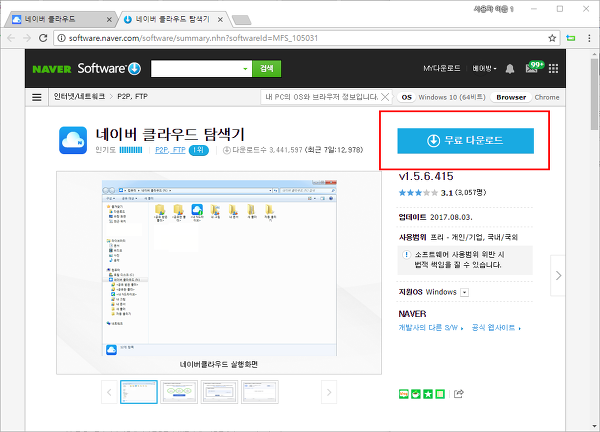Open the search box dropdown arrow
Viewport: 600px width, 432px height.
tap(245, 69)
